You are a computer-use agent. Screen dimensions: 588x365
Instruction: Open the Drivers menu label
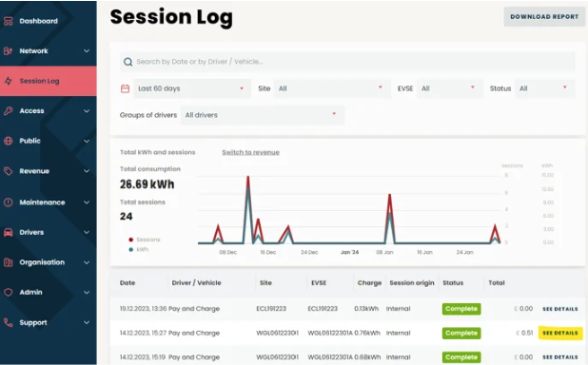coord(31,232)
